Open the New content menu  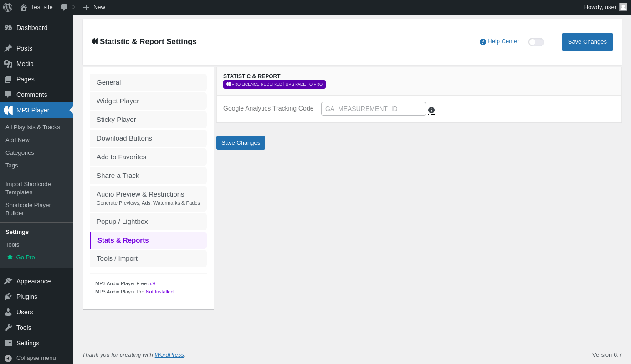pos(94,7)
